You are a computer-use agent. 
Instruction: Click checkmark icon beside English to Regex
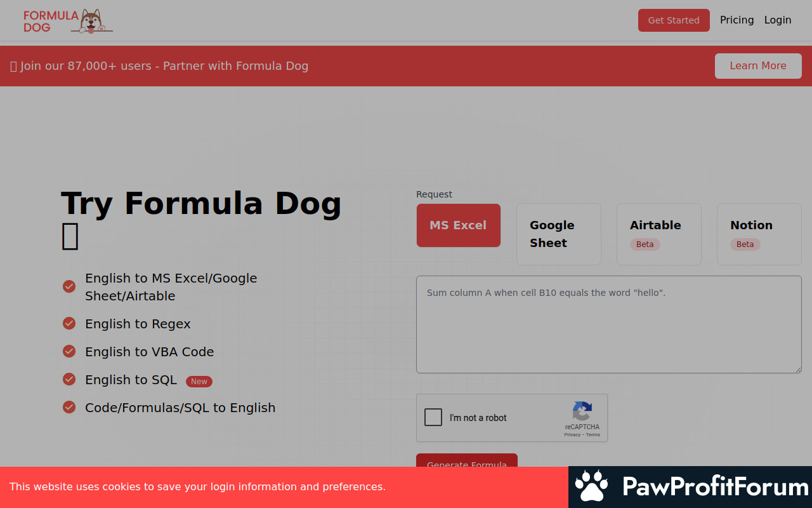click(69, 323)
